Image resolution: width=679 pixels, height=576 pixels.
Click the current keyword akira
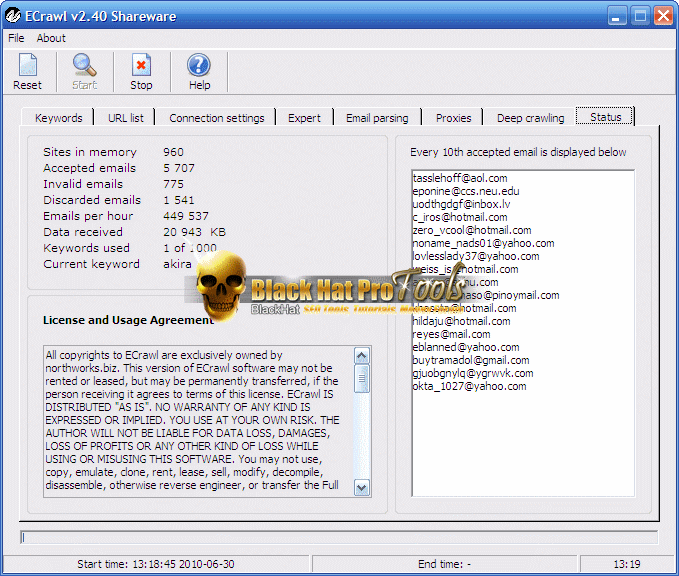pyautogui.click(x=177, y=264)
